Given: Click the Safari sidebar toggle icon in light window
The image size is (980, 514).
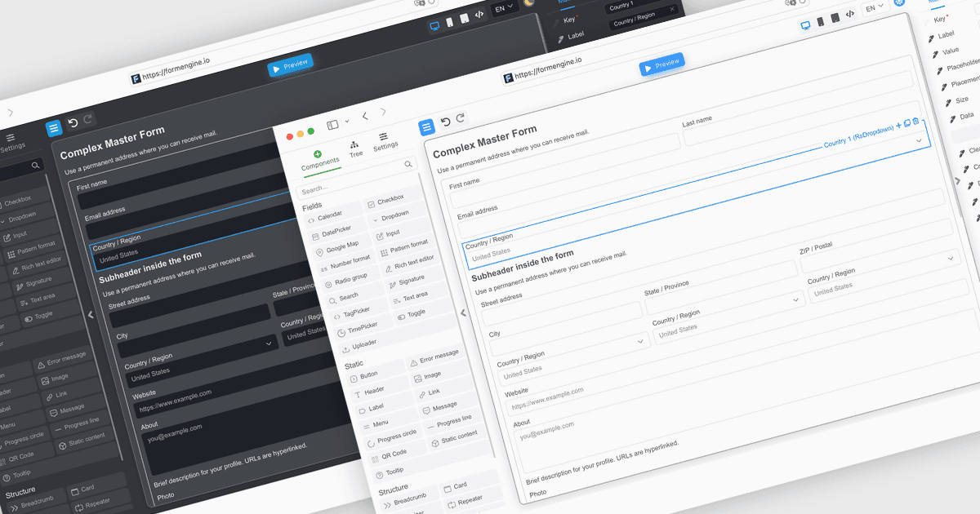Looking at the screenshot, I should coord(332,125).
